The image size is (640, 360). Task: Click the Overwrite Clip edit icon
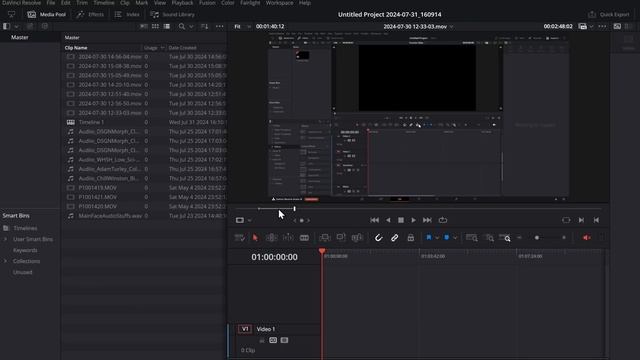tap(341, 238)
